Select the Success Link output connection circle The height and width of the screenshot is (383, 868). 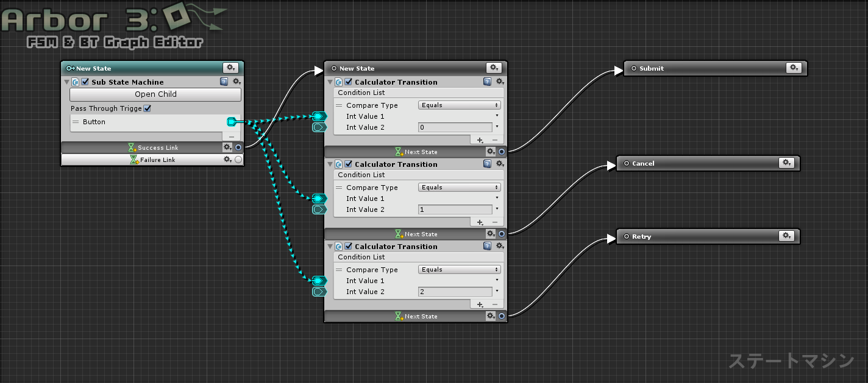coord(238,147)
